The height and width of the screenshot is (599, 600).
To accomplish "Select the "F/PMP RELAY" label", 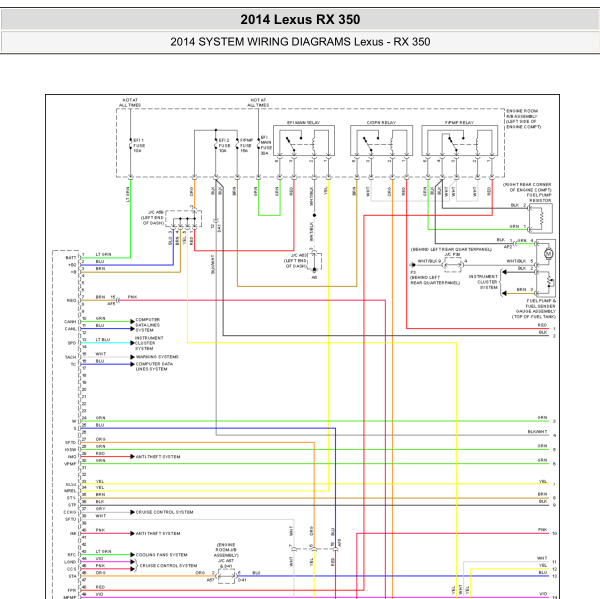I will click(459, 122).
